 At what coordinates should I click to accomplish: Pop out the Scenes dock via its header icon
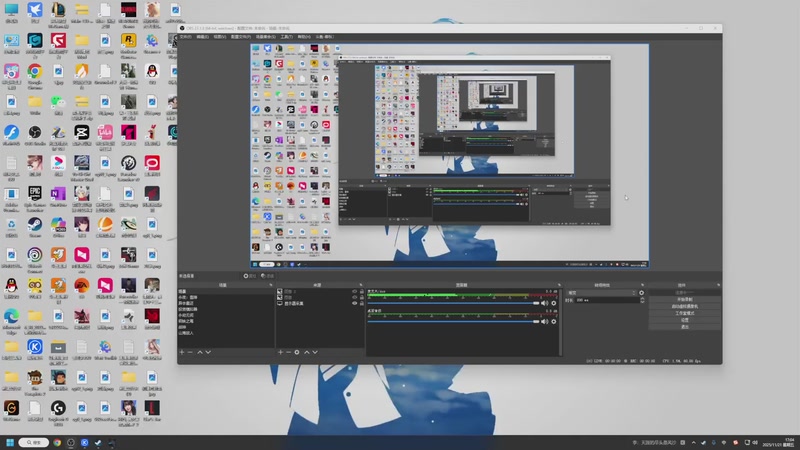271,285
